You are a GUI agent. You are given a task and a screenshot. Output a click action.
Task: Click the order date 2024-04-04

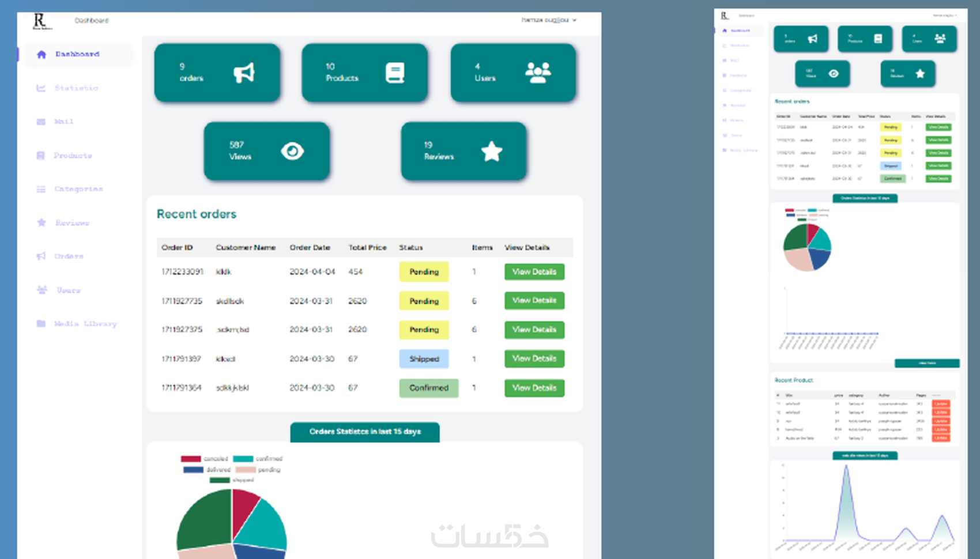coord(312,272)
